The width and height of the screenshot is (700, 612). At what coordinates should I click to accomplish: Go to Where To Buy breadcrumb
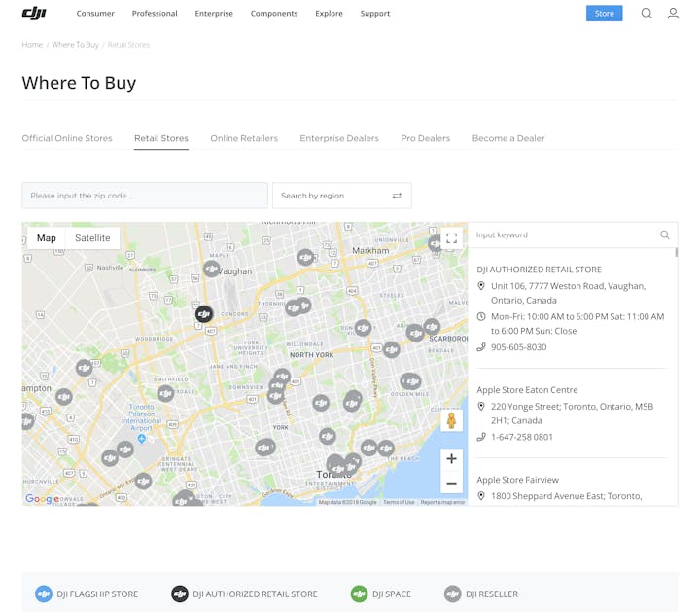[x=75, y=44]
